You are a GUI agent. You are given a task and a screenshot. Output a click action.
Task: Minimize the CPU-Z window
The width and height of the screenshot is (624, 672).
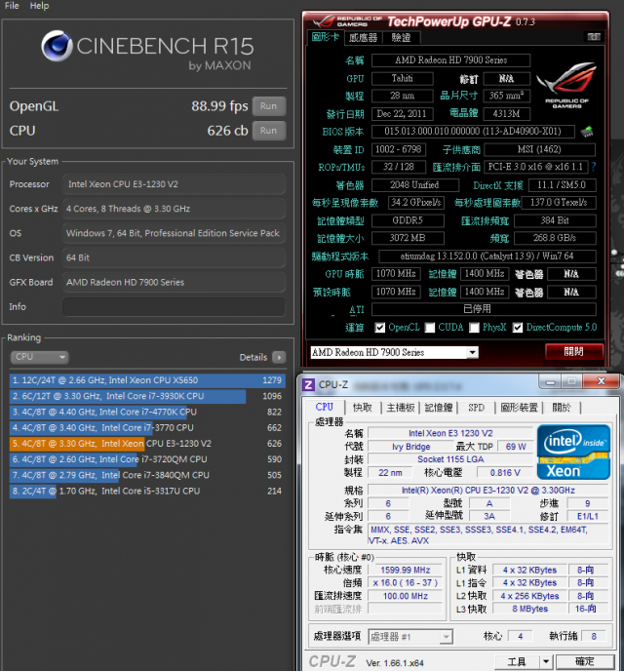coord(551,382)
